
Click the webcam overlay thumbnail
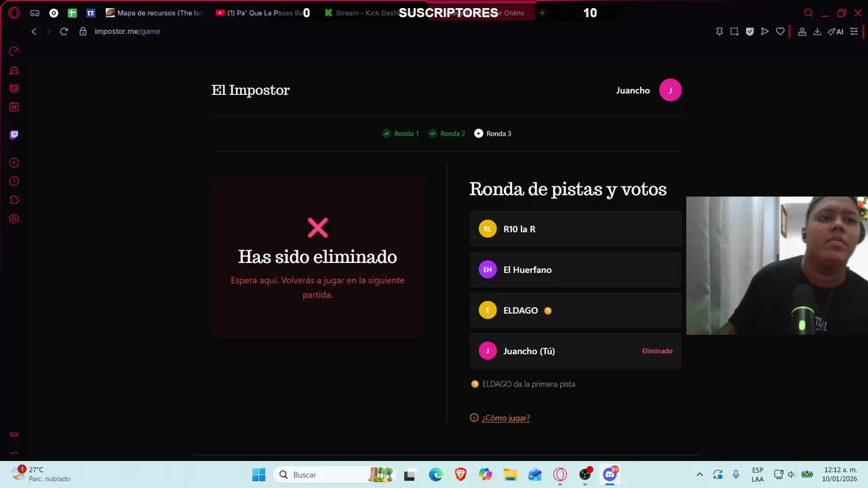click(x=776, y=266)
